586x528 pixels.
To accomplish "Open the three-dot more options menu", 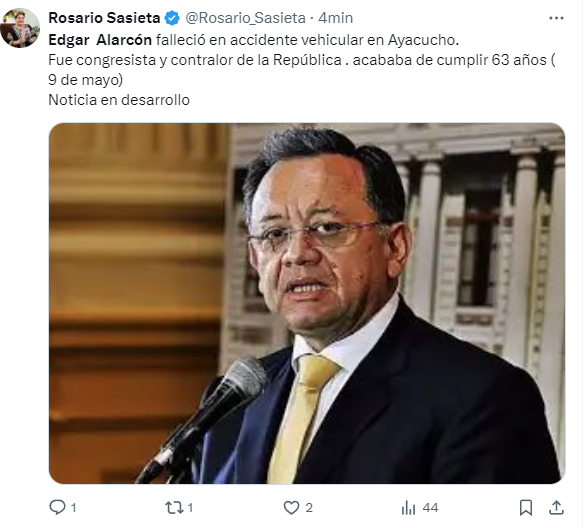I will pyautogui.click(x=556, y=18).
